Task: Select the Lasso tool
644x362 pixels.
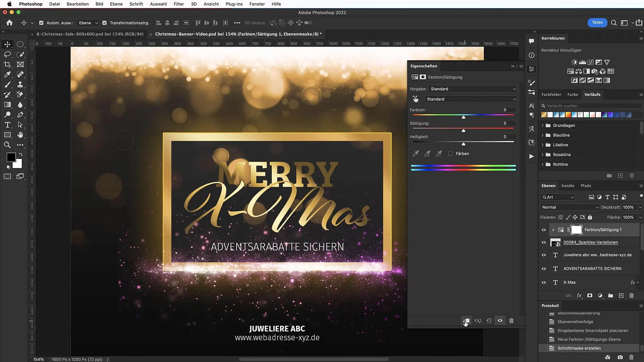Action: tap(7, 54)
